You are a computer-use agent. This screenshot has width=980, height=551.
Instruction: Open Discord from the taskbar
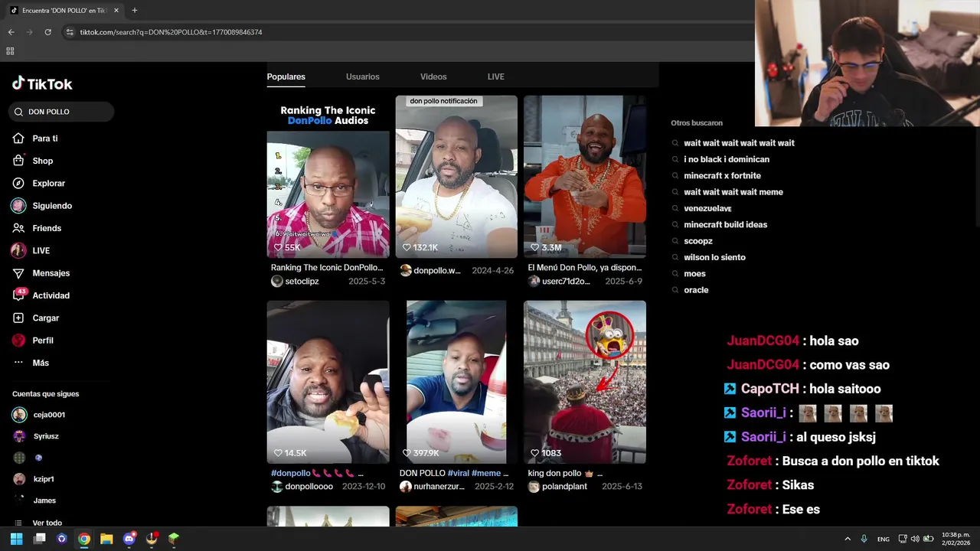pyautogui.click(x=129, y=539)
